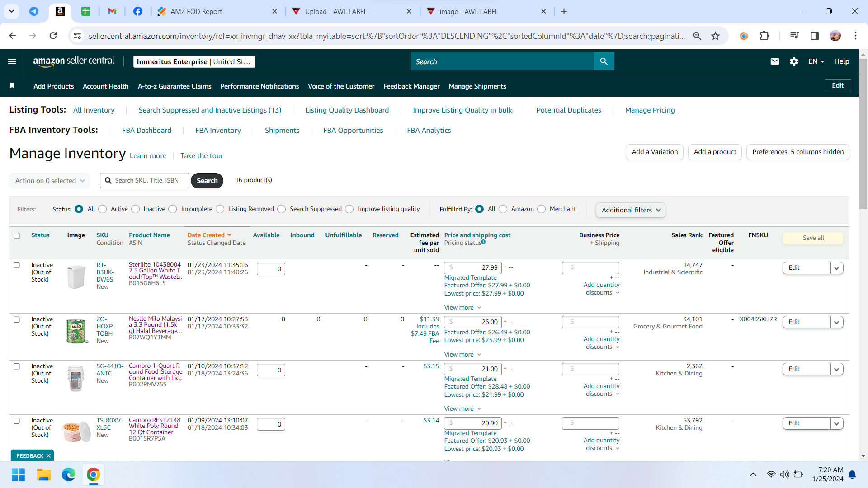Image resolution: width=868 pixels, height=488 pixels.
Task: Check the select-all checkbox in table header
Action: [17, 235]
